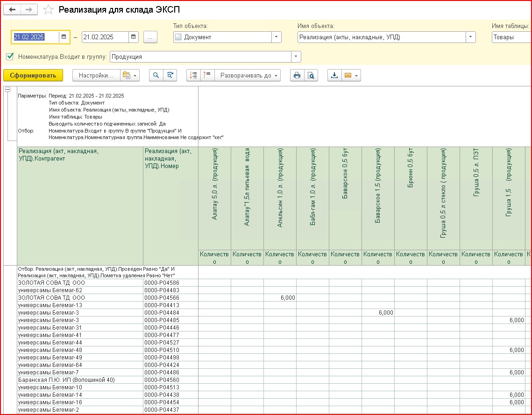Viewport: 532px width, 415px height.
Task: Select document number 0000-Р04438
Action: [x=170, y=394]
